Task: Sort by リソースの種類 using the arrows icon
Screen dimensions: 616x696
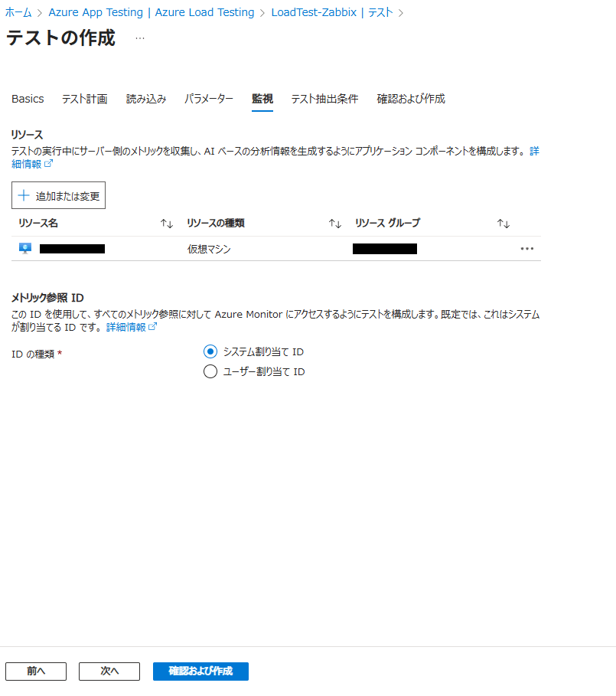Action: coord(334,224)
